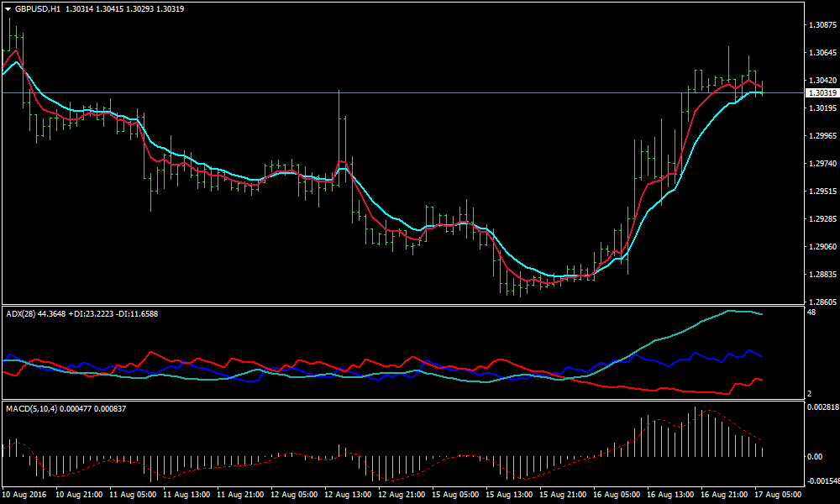Screen dimensions: 840x504
Task: Click the 1.30645 price axis label
Action: coord(820,53)
